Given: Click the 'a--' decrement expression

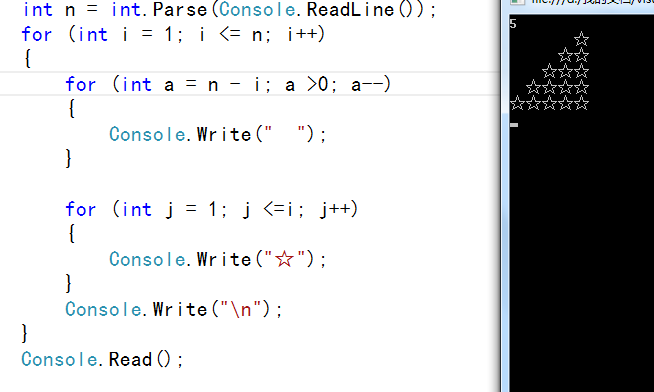Looking at the screenshot, I should [367, 85].
